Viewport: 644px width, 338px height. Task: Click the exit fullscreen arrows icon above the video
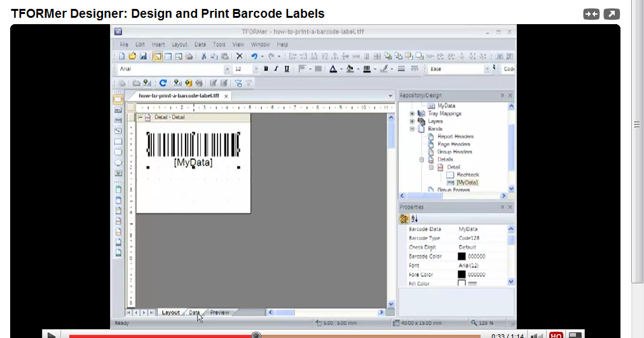[591, 14]
